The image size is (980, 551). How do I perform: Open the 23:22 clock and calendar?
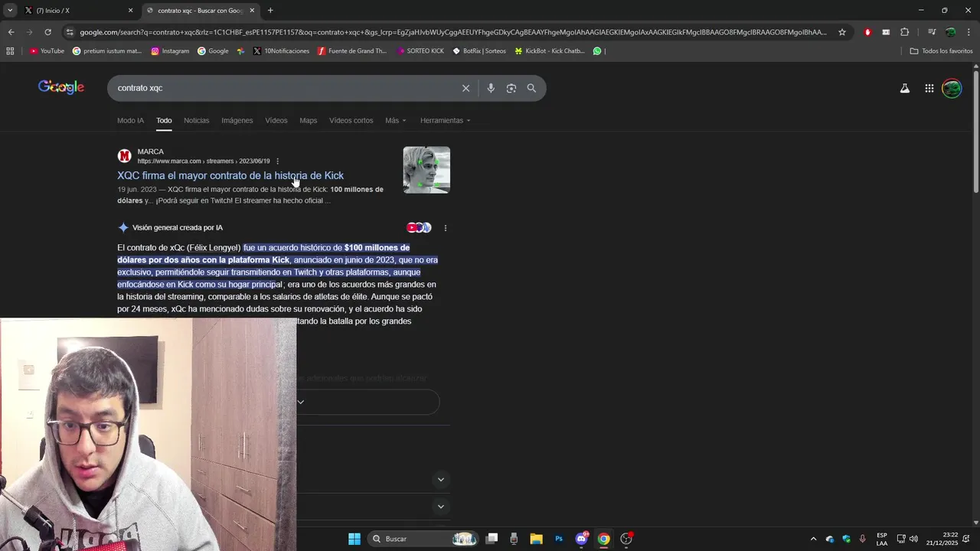pyautogui.click(x=942, y=539)
